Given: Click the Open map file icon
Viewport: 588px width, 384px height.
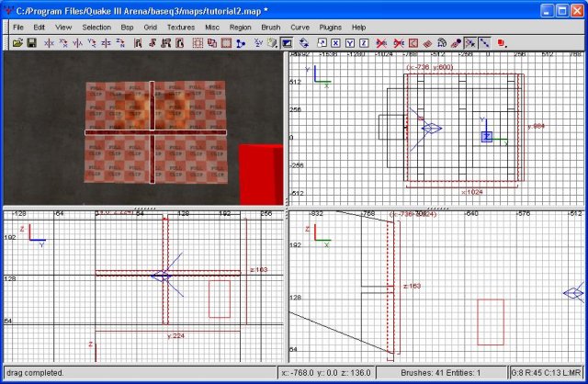Looking at the screenshot, I should [17, 43].
